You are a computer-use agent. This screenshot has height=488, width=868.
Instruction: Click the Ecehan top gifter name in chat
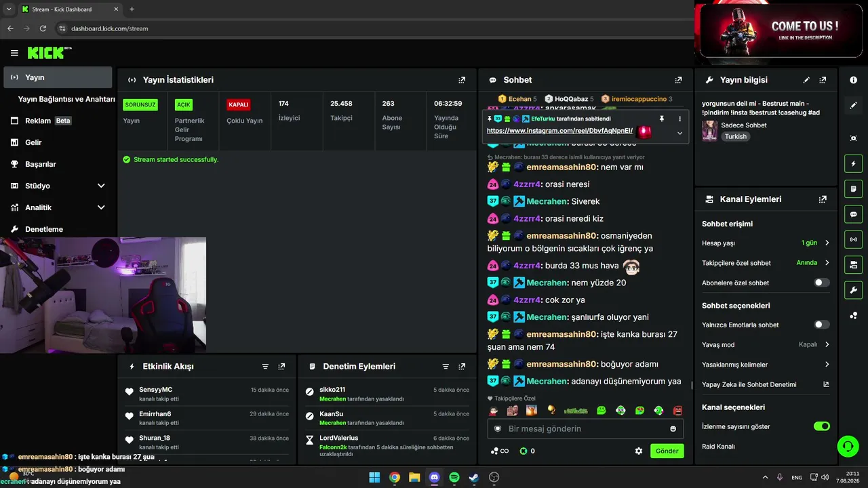coord(520,99)
